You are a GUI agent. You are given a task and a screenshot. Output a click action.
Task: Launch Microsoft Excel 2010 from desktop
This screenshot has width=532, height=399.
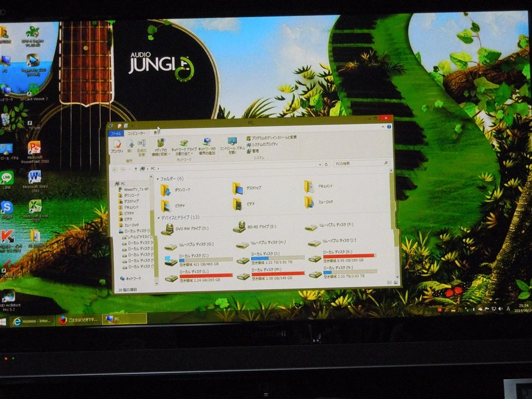(x=36, y=211)
